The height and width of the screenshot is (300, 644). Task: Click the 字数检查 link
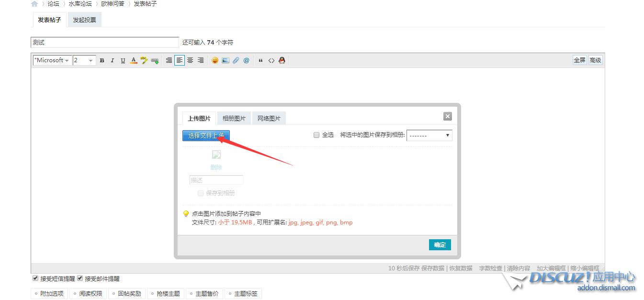(x=491, y=268)
